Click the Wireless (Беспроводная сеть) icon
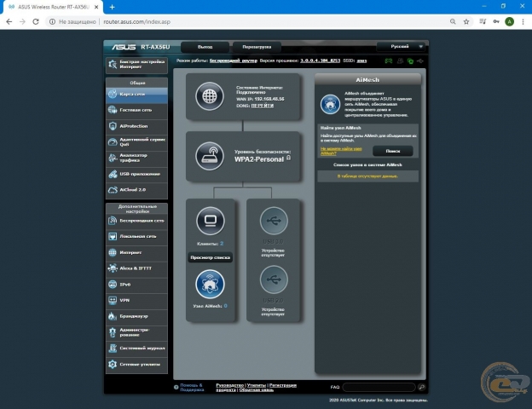Viewport: 532px width, 409px height. pyautogui.click(x=113, y=221)
